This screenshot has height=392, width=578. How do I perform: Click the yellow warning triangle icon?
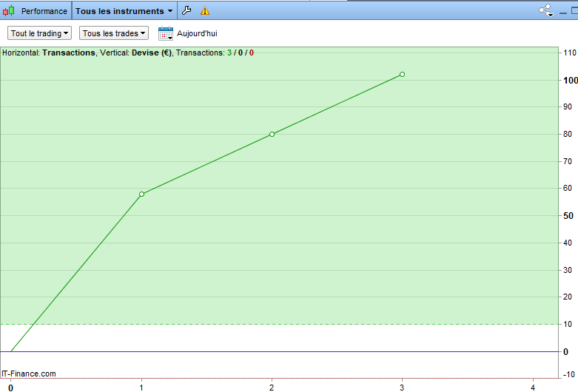pos(205,10)
